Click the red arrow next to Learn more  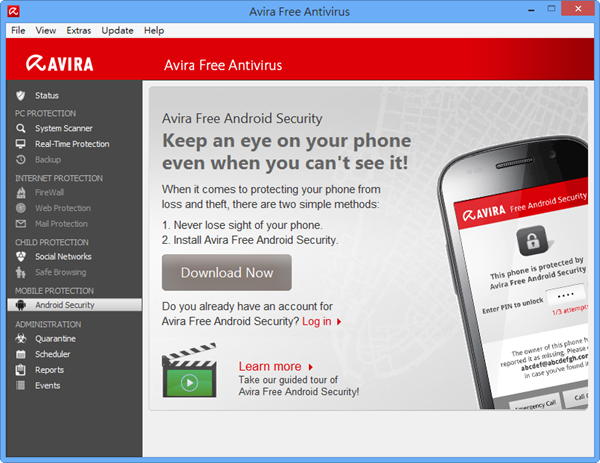[311, 367]
